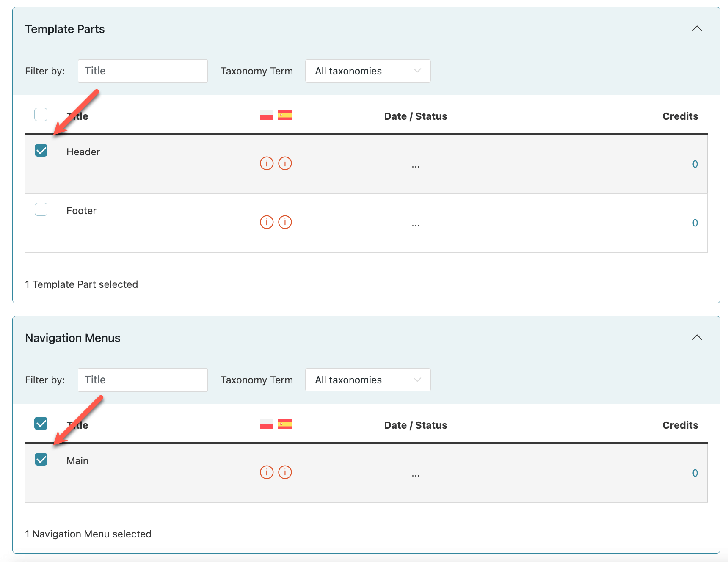Click Spanish status icon for Footer row

point(285,222)
